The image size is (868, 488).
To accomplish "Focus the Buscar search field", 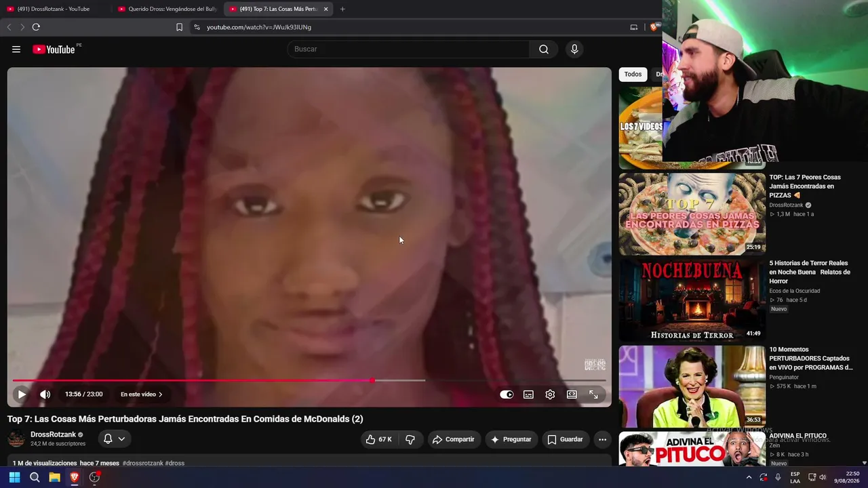I will click(x=408, y=49).
